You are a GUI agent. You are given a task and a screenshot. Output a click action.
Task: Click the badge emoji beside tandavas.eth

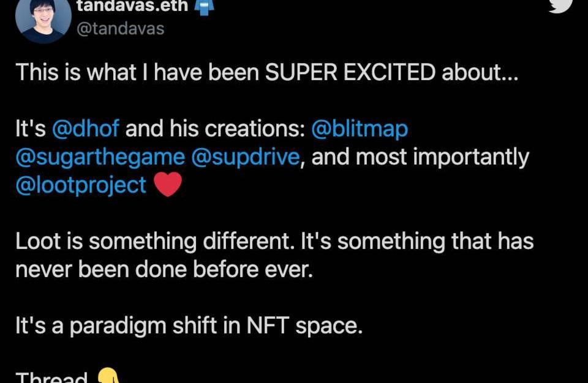tap(203, 5)
